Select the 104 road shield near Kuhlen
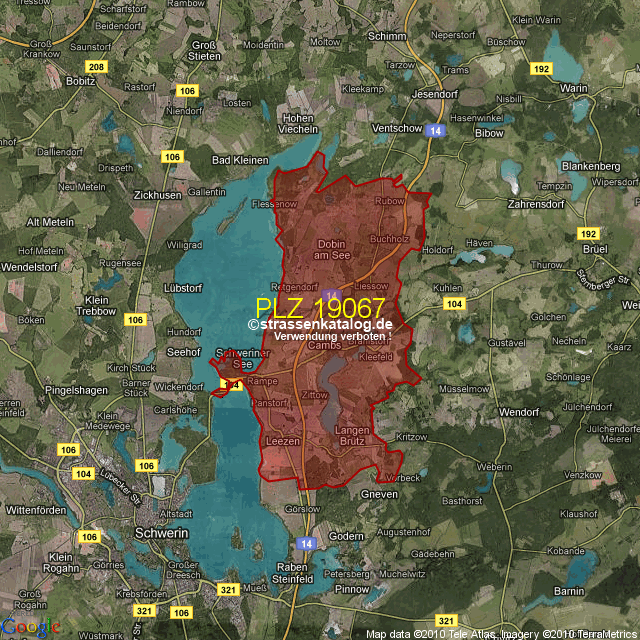The width and height of the screenshot is (640, 640). click(x=454, y=303)
